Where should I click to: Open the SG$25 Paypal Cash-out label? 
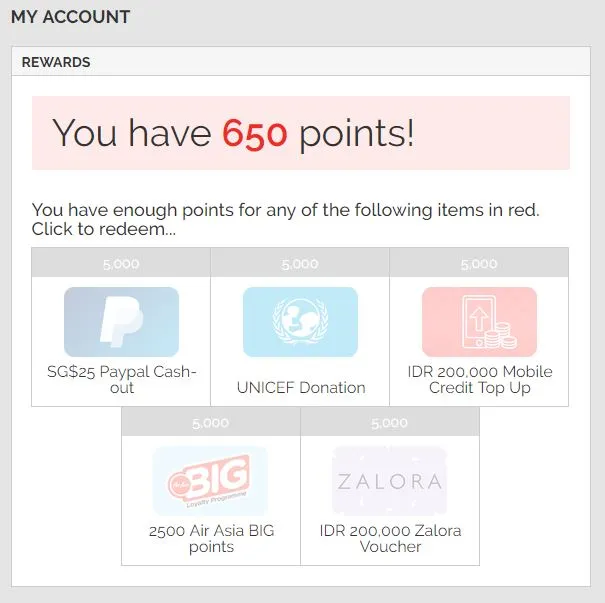click(121, 379)
